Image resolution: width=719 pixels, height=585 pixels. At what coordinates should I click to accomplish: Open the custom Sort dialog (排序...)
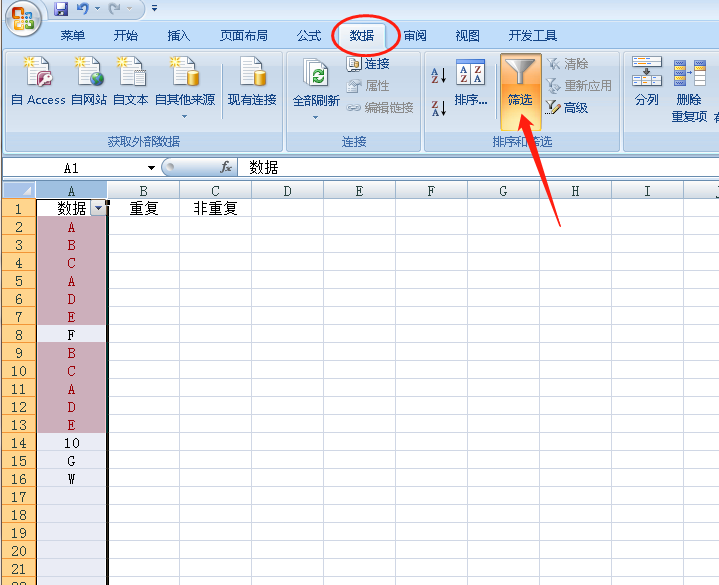[x=471, y=83]
